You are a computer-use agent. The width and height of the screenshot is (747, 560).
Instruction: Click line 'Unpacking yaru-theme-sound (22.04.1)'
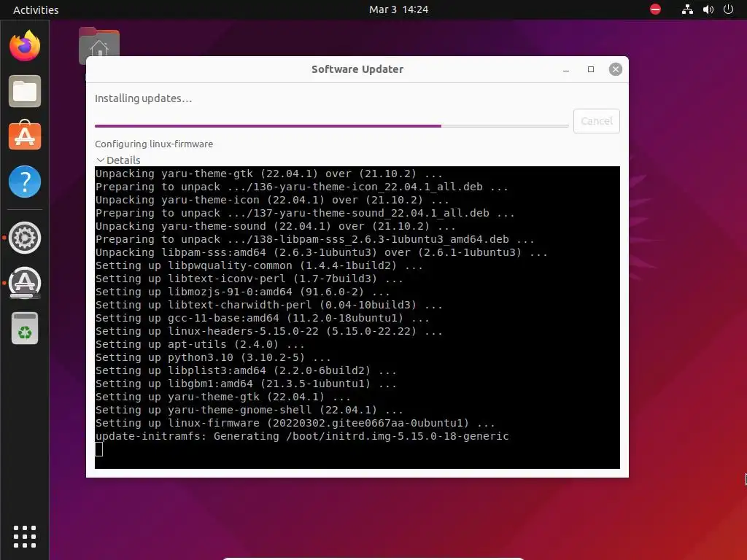[x=275, y=226]
